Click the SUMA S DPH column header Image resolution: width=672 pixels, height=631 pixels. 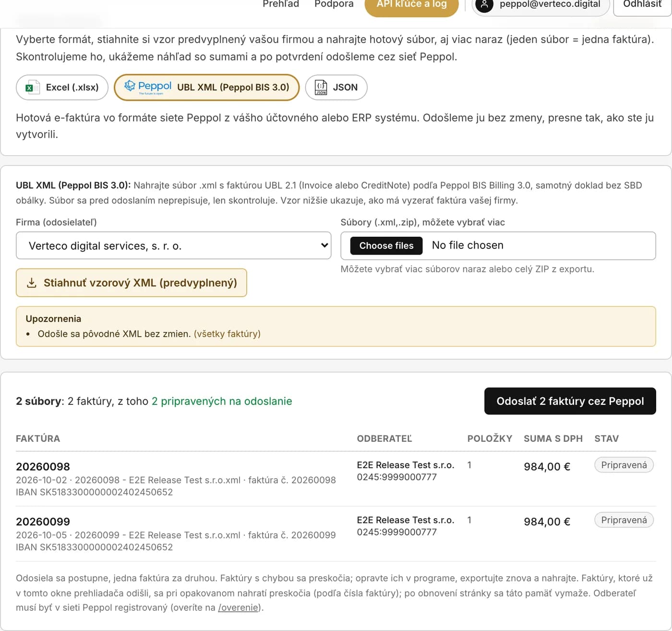[553, 438]
